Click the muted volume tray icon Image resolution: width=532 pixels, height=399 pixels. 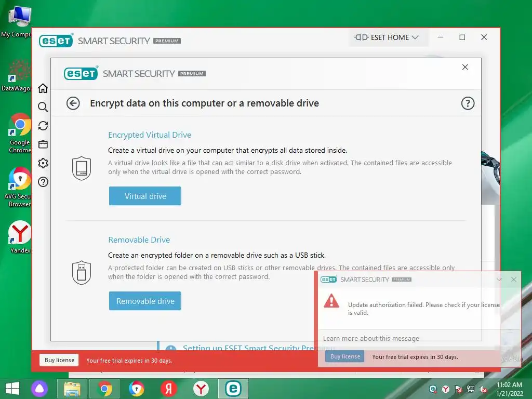(483, 389)
